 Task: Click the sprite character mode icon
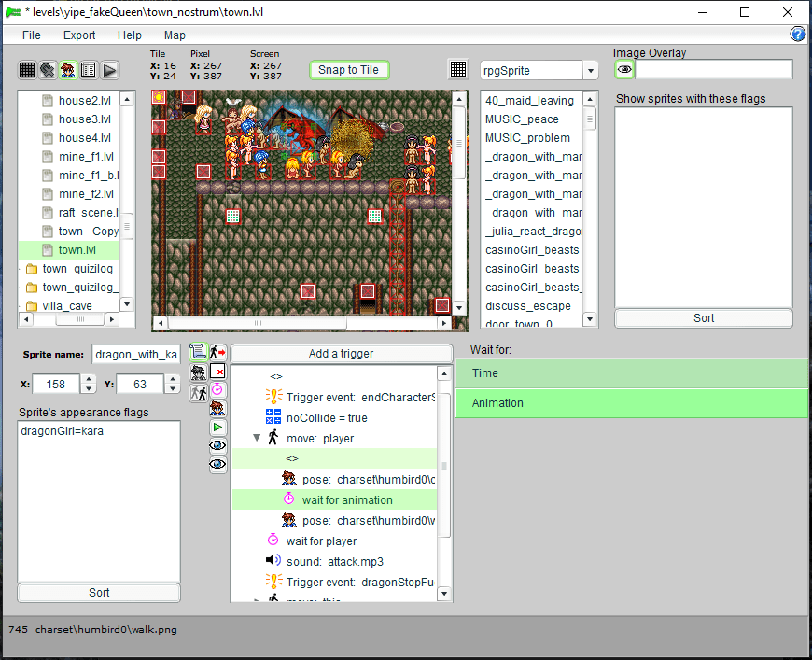pos(68,70)
